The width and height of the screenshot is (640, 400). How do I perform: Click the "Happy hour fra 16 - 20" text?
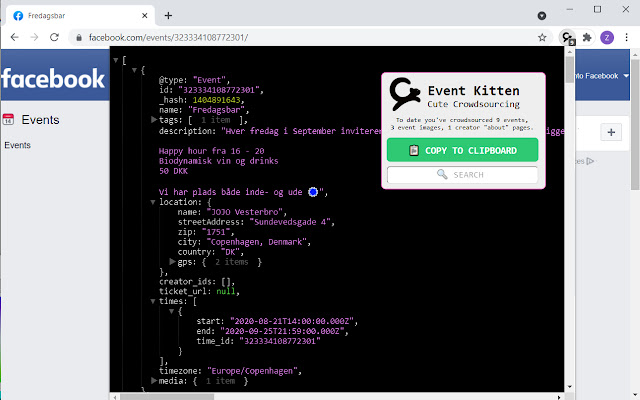[x=211, y=151]
